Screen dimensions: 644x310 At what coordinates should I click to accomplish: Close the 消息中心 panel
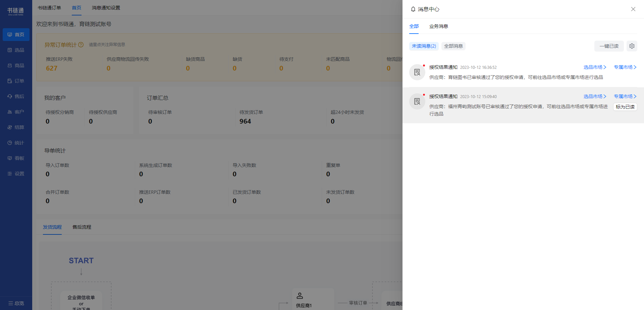coord(633,9)
